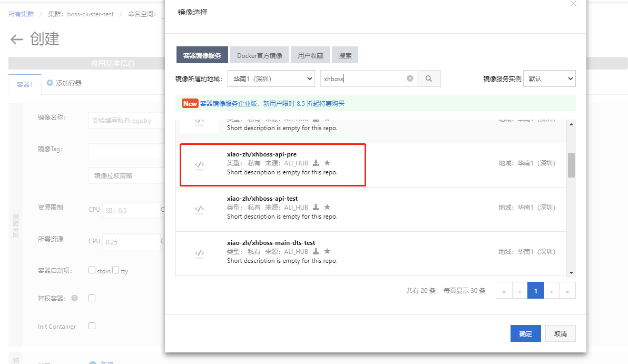Click the repository list scrollbar thumb

[571, 164]
